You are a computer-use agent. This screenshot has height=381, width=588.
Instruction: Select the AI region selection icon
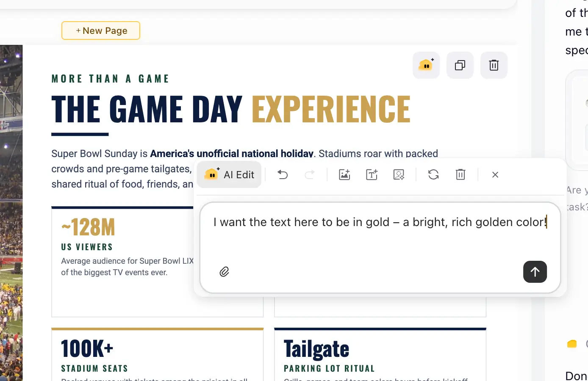tap(399, 174)
